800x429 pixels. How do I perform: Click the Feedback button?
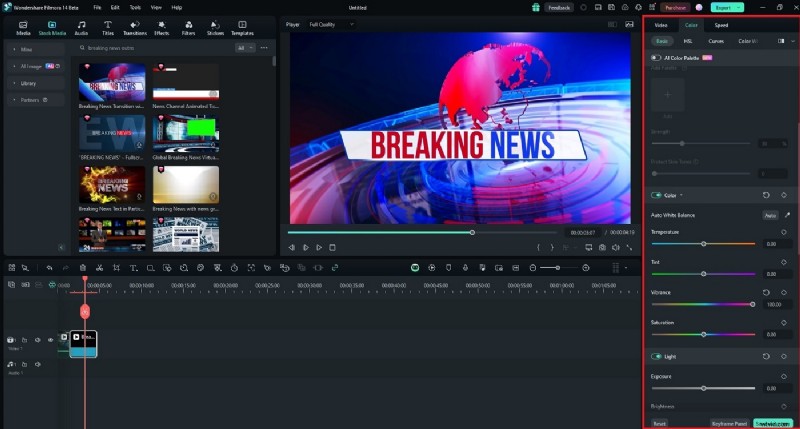559,8
